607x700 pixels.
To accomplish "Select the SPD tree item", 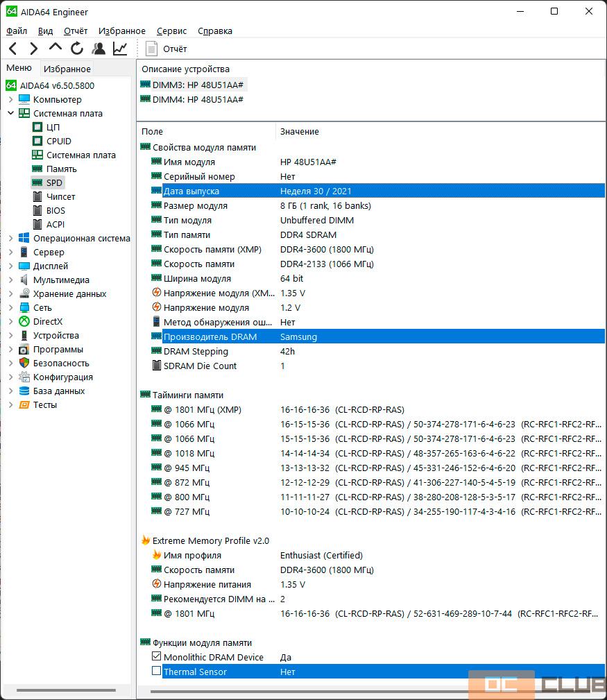I will pyautogui.click(x=54, y=182).
